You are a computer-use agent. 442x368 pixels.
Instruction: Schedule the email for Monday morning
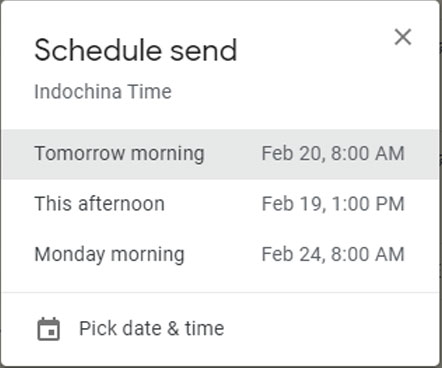(x=220, y=254)
